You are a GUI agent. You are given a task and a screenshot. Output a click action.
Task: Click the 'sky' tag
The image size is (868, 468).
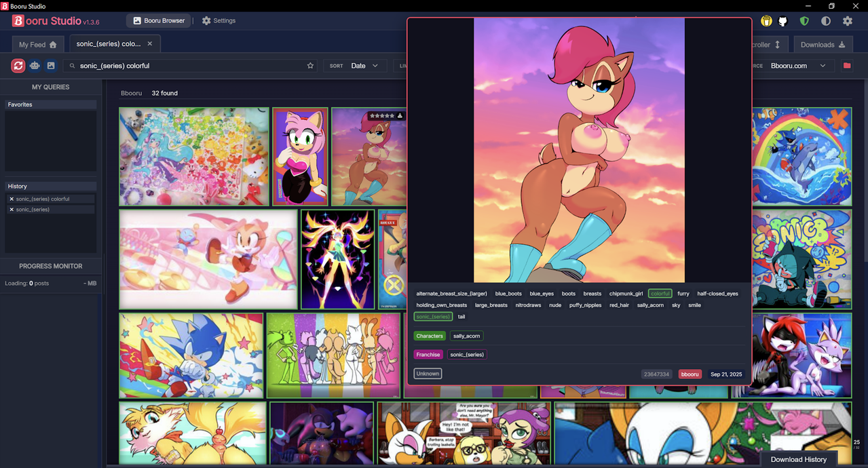[676, 305]
